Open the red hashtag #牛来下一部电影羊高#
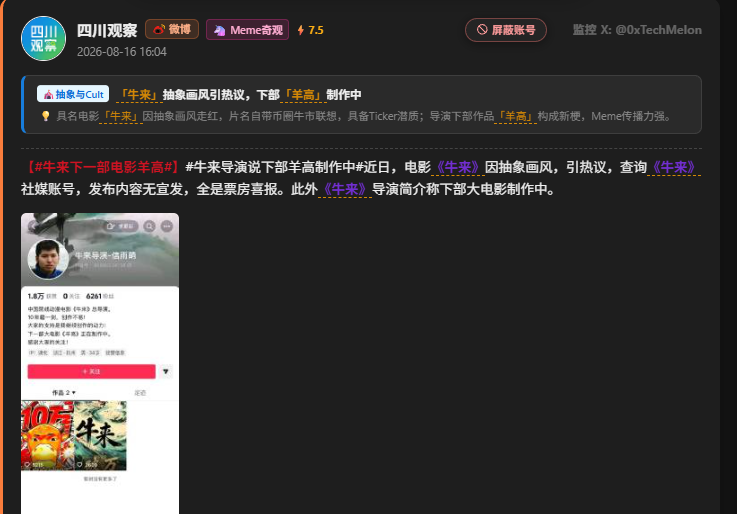Viewport: 737px width, 514px height. [101, 167]
